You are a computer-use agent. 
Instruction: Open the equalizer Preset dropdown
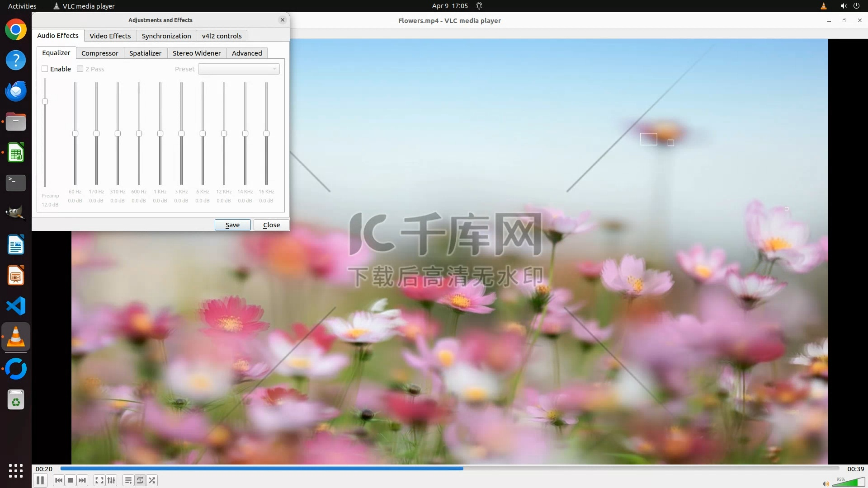click(239, 69)
